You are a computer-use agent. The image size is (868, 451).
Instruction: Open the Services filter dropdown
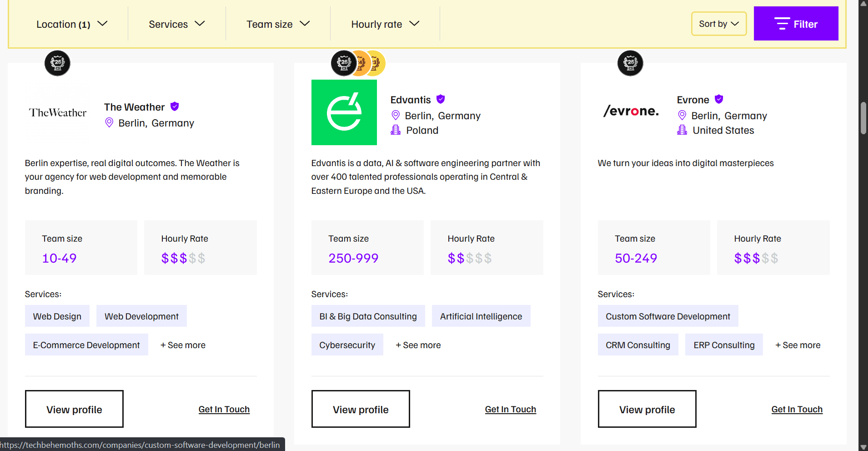[177, 24]
